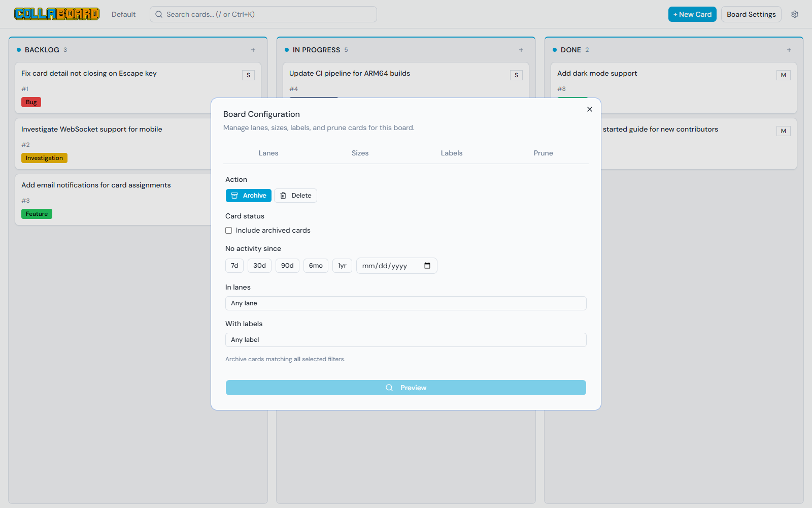The height and width of the screenshot is (508, 812).
Task: Open the settings gear icon in header
Action: coord(795,14)
